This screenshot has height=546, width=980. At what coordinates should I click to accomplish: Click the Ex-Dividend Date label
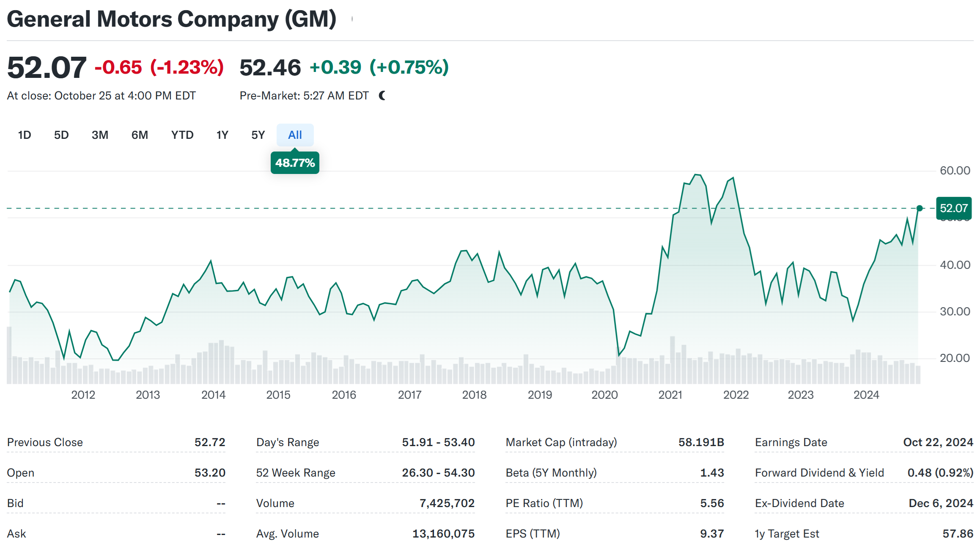point(799,503)
